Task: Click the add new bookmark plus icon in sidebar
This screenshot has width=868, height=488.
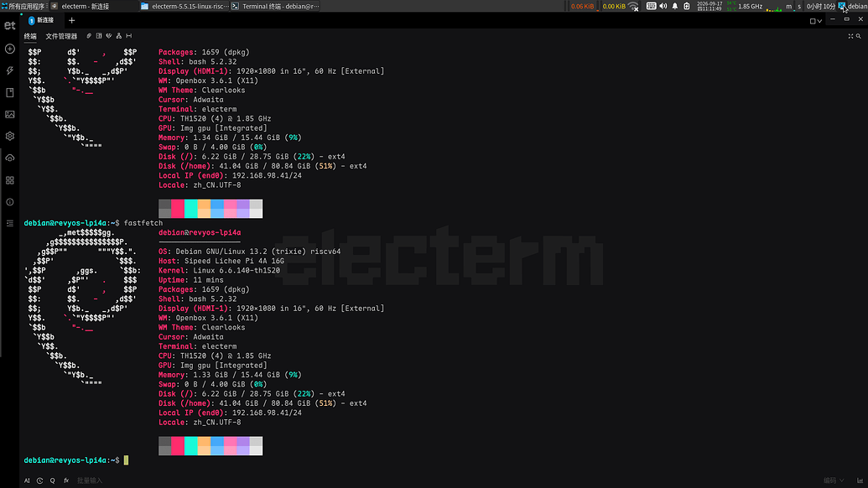Action: (x=9, y=49)
